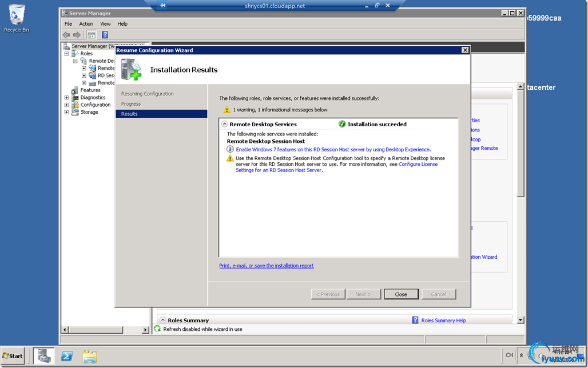Toggle the Show/Hide Console Tree toolbar icon

[92, 35]
